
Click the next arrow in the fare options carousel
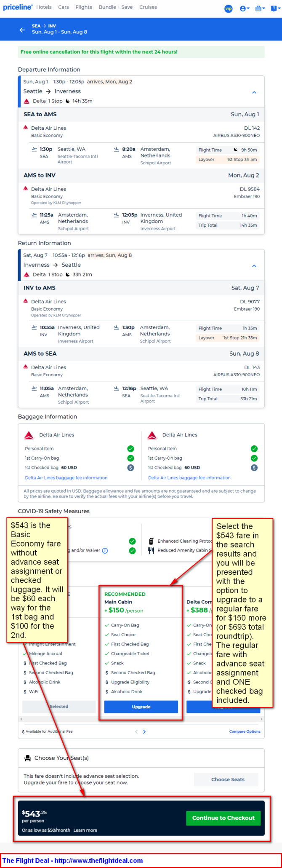tap(144, 731)
